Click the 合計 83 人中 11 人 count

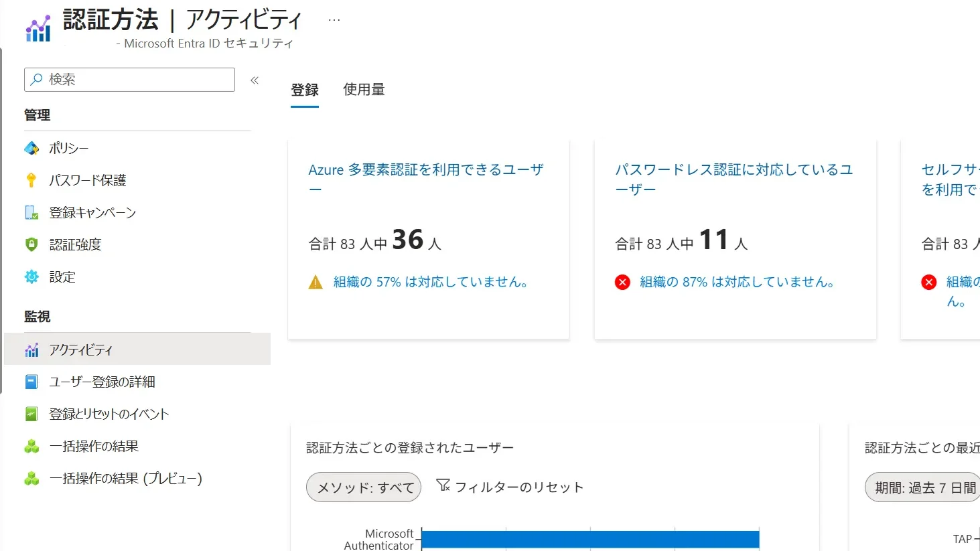pos(681,240)
